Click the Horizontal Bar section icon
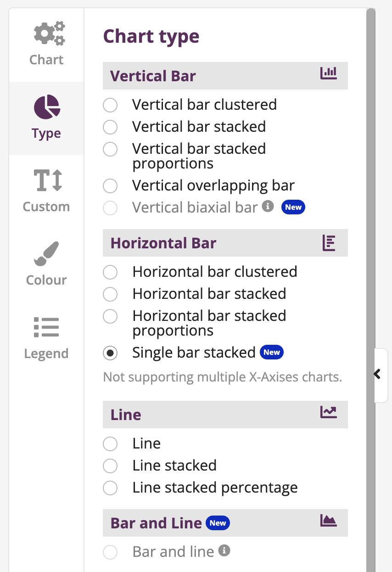Viewport: 392px width, 572px height. point(329,243)
